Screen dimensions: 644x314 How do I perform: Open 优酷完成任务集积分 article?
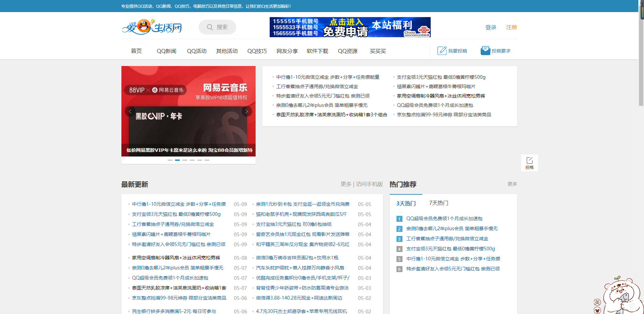[303, 278]
